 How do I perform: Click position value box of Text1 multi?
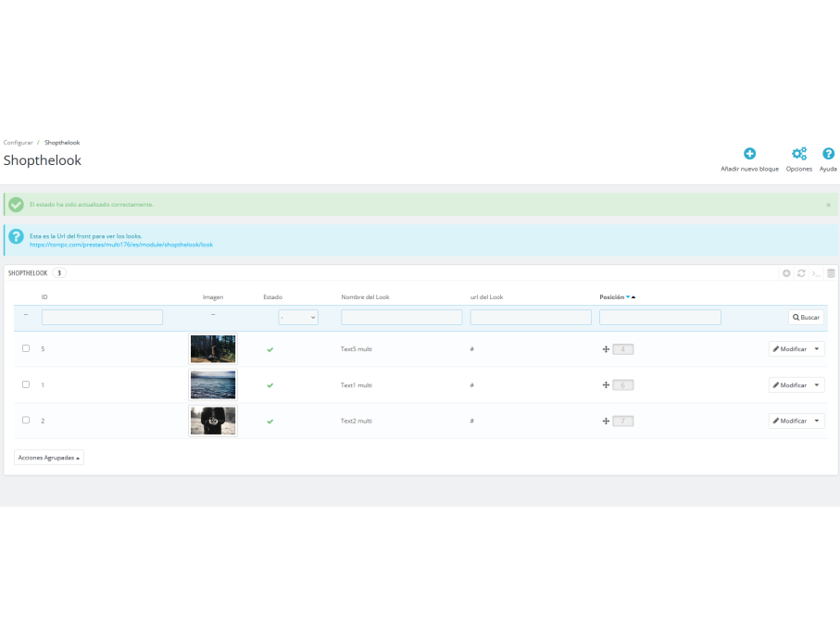click(x=623, y=385)
